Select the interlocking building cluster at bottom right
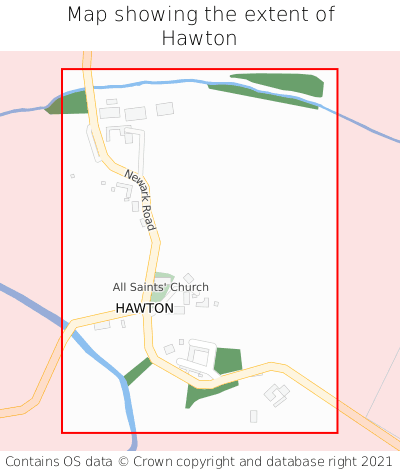The height and width of the screenshot is (472, 400). 277,395
